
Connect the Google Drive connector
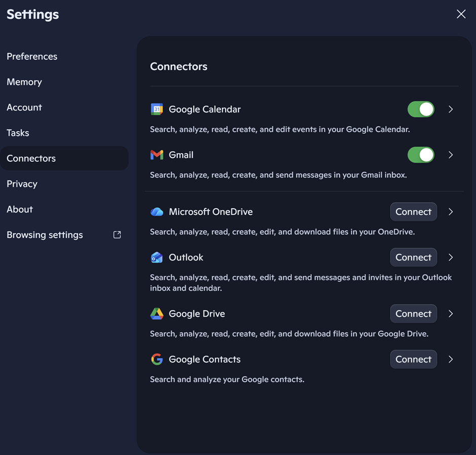[x=413, y=314]
